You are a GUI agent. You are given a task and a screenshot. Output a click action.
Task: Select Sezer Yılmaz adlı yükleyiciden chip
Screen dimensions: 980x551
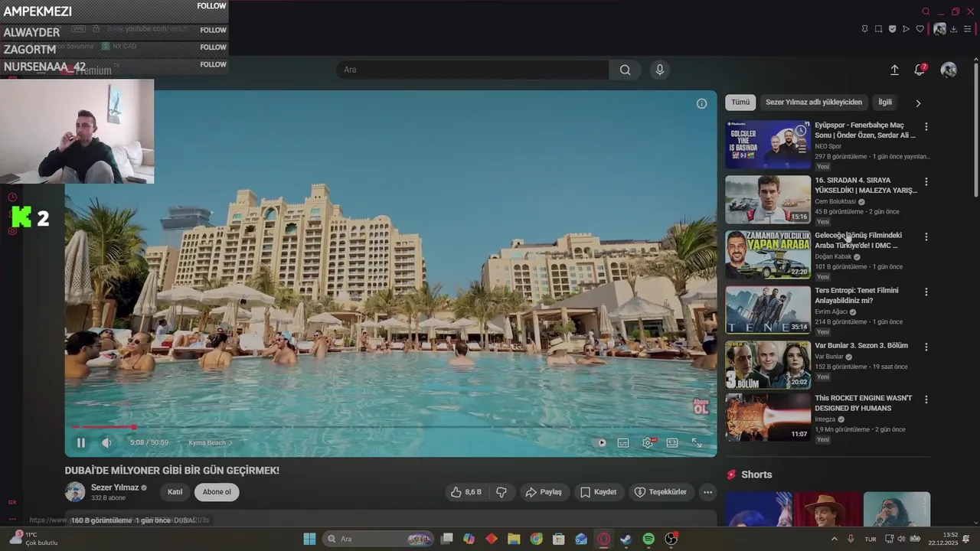814,102
